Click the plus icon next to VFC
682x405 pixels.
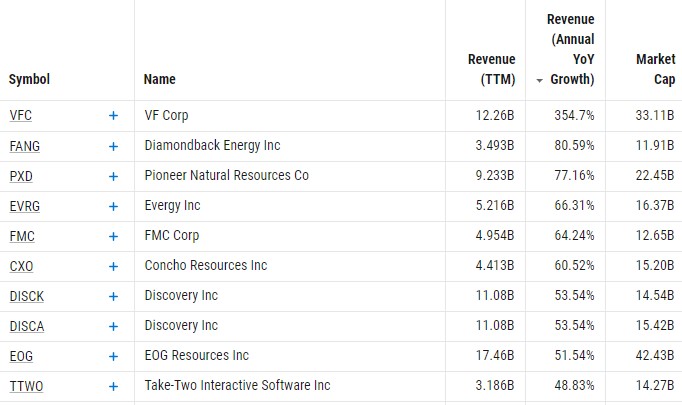click(x=113, y=116)
